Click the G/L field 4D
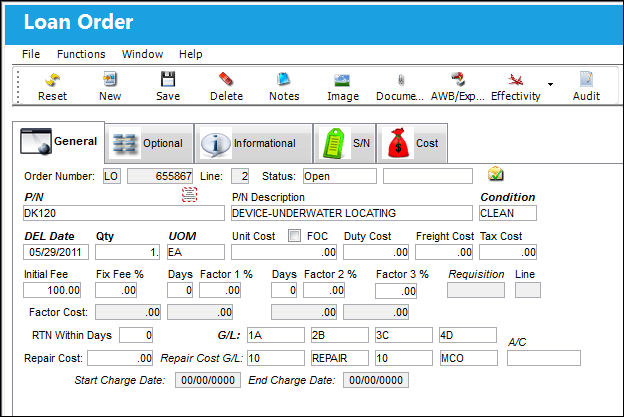Image resolution: width=624 pixels, height=417 pixels. [x=468, y=335]
